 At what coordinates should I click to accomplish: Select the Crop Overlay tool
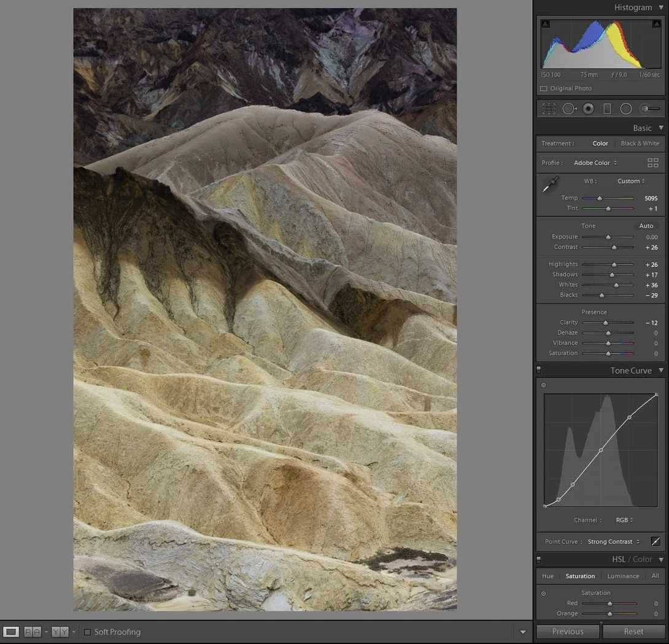[x=549, y=109]
